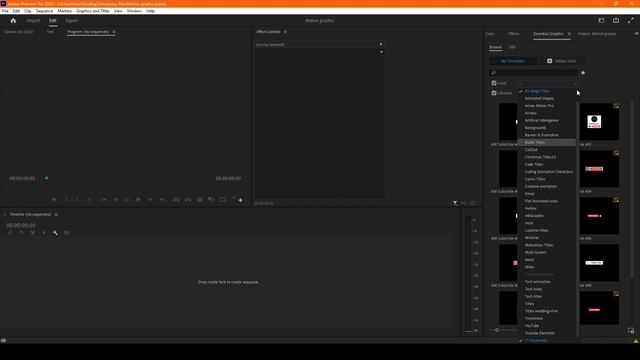This screenshot has height=360, width=640.
Task: Uncheck the Libraries checkbox
Action: click(494, 93)
